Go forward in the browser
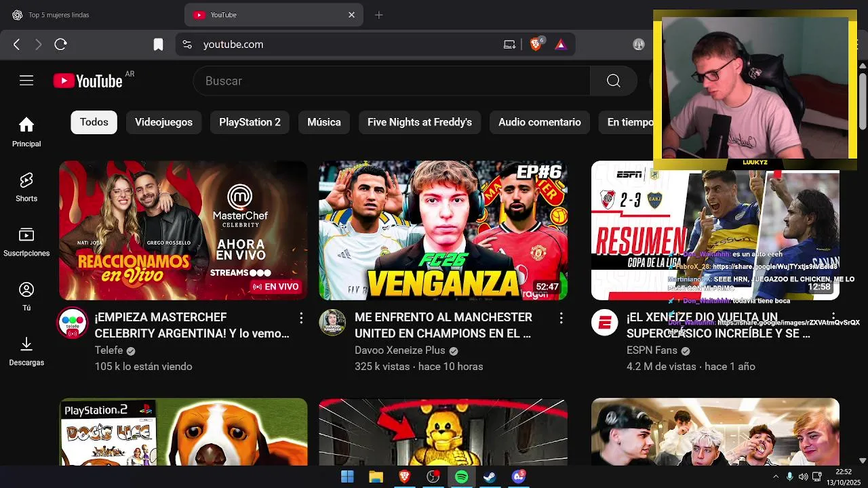The height and width of the screenshot is (488, 868). pyautogui.click(x=39, y=44)
